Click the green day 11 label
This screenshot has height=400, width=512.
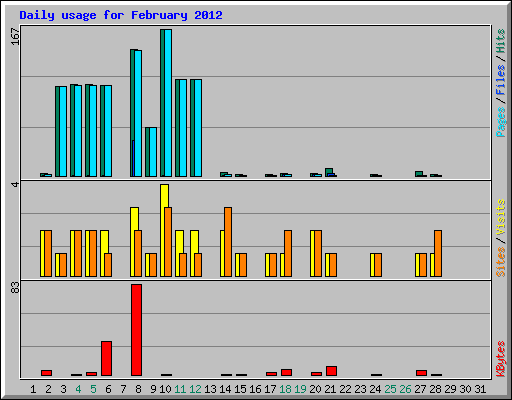[180, 389]
